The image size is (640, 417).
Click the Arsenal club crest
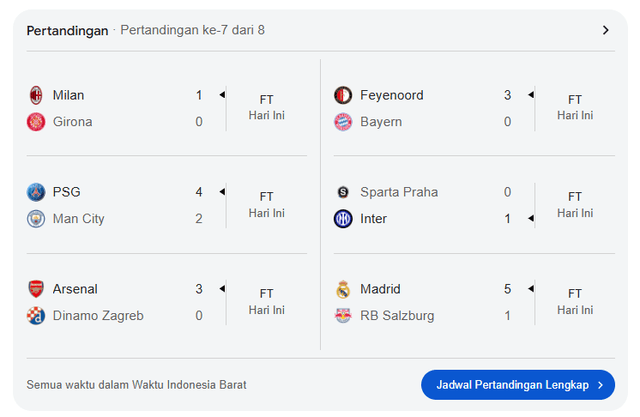tap(36, 289)
